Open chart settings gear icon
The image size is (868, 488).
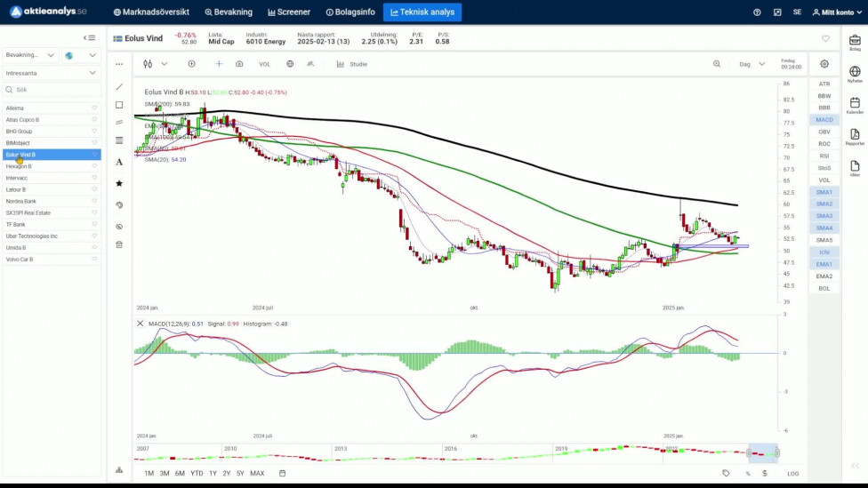pyautogui.click(x=824, y=64)
